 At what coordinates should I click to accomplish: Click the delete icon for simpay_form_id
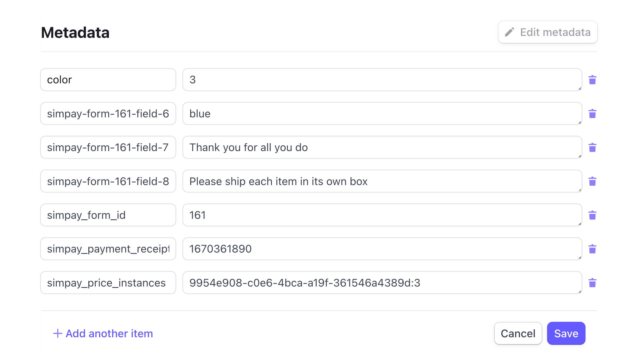tap(592, 215)
